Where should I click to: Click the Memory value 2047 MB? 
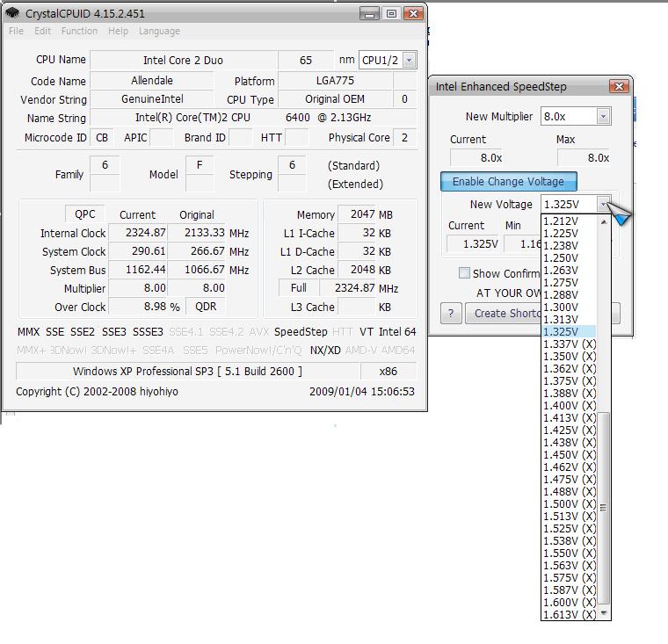click(x=357, y=214)
